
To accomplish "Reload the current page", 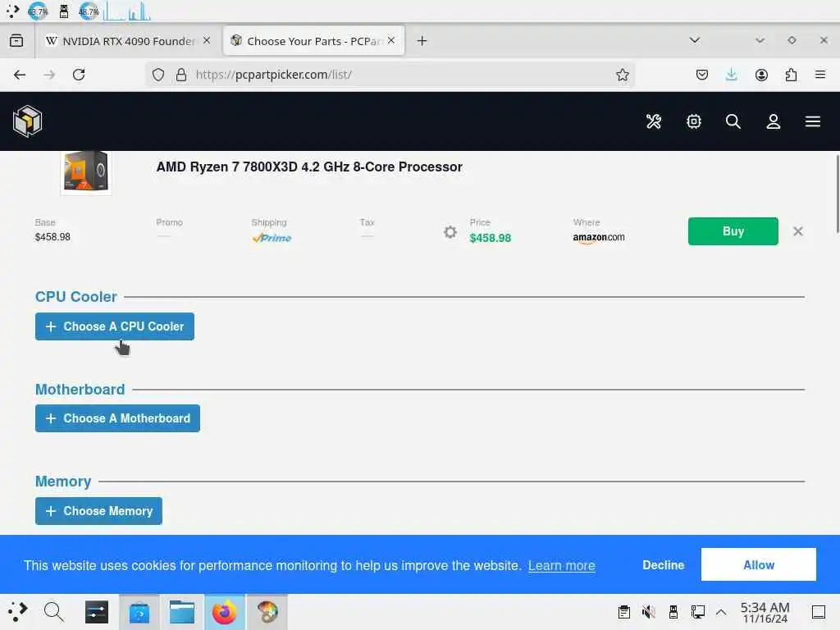I will [79, 75].
